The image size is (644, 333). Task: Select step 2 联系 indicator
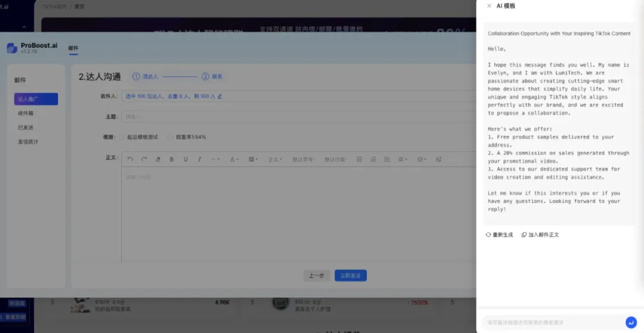point(212,76)
